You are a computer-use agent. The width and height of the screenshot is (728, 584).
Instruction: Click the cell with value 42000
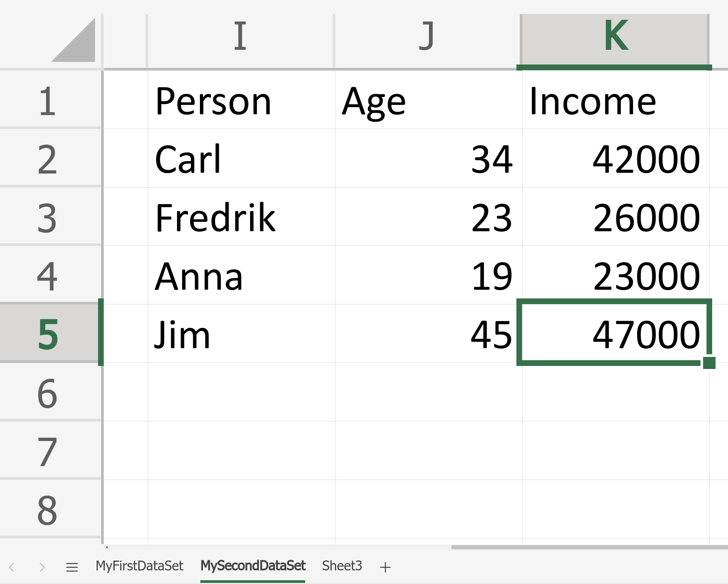(616, 159)
